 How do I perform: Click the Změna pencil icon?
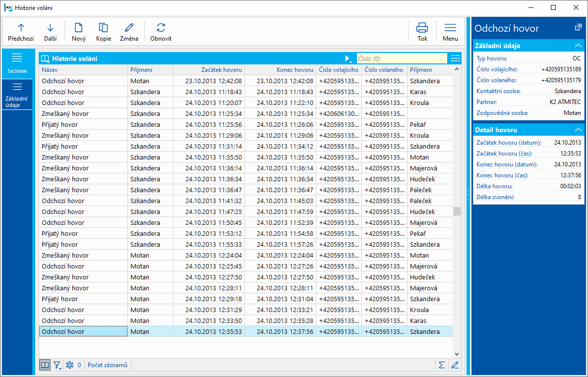pyautogui.click(x=129, y=28)
